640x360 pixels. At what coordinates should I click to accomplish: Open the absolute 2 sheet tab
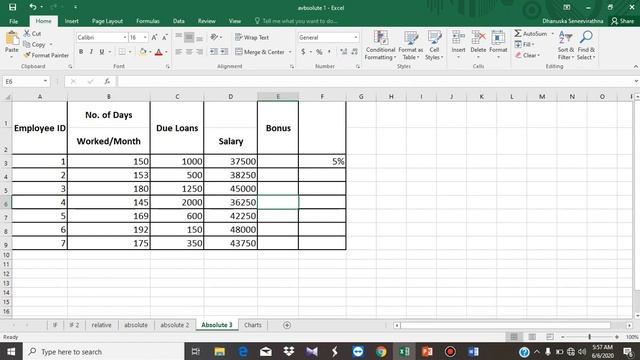[x=174, y=325]
